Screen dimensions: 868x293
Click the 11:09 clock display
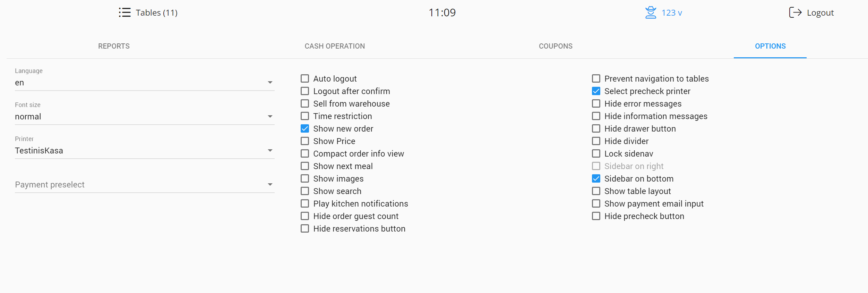pyautogui.click(x=442, y=13)
